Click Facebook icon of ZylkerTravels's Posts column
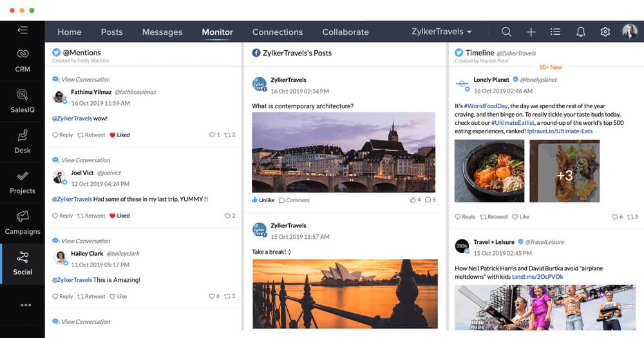Screen dimensions: 644x338 click(x=256, y=53)
